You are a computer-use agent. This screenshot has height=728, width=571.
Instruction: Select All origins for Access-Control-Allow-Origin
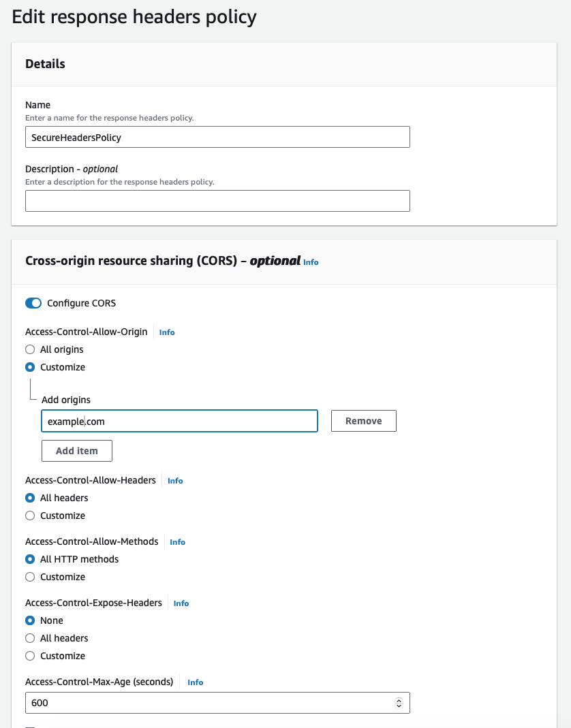tap(30, 349)
